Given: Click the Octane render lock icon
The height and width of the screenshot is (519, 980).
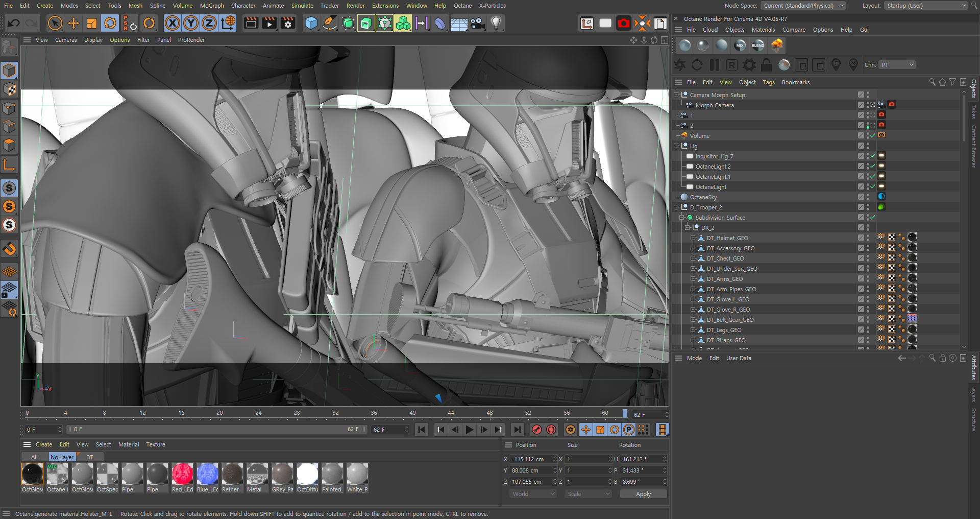Looking at the screenshot, I should coord(766,65).
